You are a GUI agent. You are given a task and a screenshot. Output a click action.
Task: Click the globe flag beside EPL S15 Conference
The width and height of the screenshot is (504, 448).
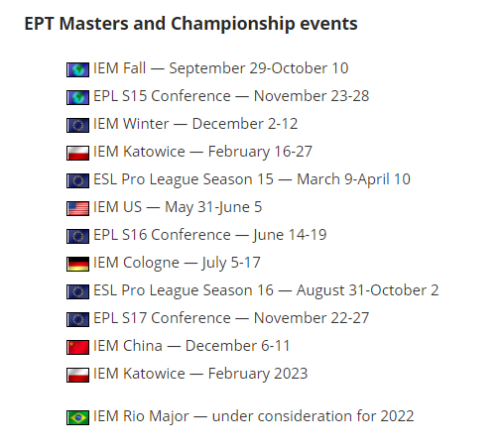pyautogui.click(x=77, y=97)
